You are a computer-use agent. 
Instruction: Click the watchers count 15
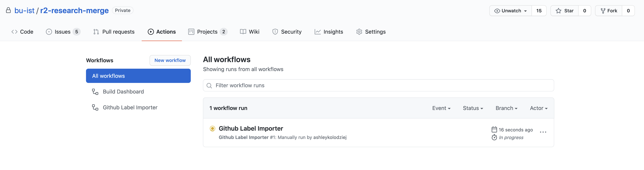[539, 11]
